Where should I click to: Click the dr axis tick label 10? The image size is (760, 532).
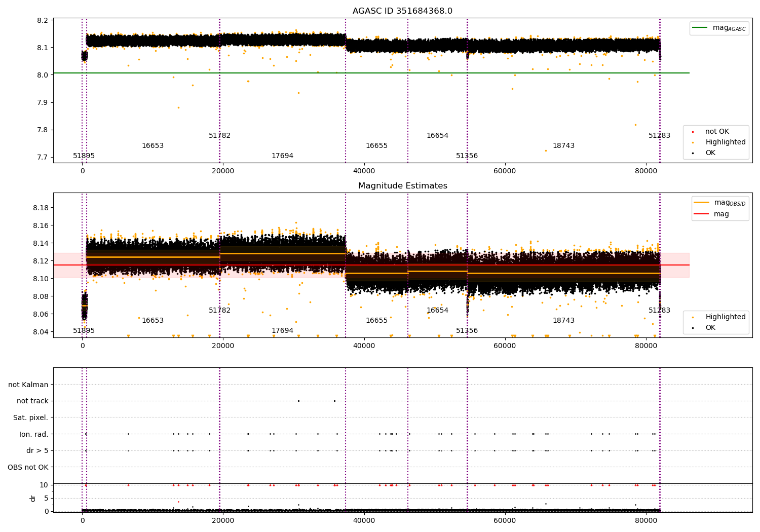(x=44, y=485)
